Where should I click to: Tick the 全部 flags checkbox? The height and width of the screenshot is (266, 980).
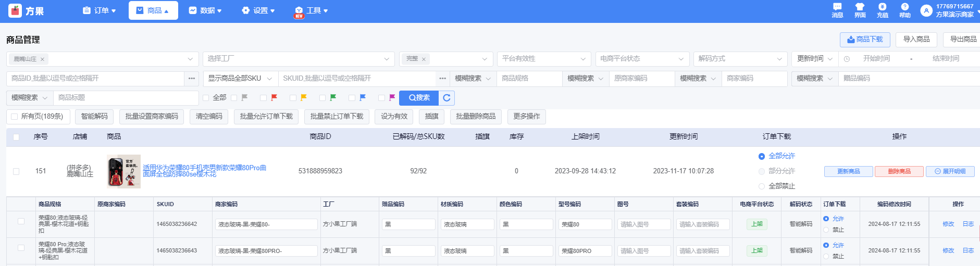point(206,98)
